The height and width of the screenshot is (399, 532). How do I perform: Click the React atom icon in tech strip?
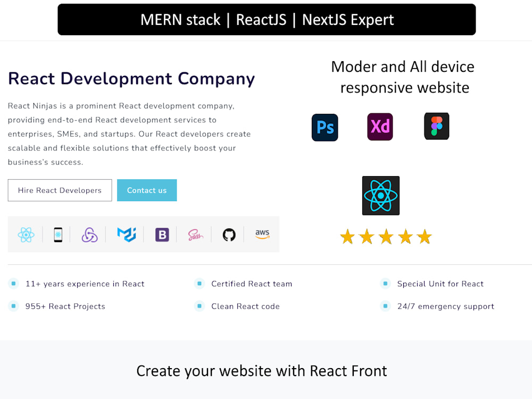click(26, 235)
